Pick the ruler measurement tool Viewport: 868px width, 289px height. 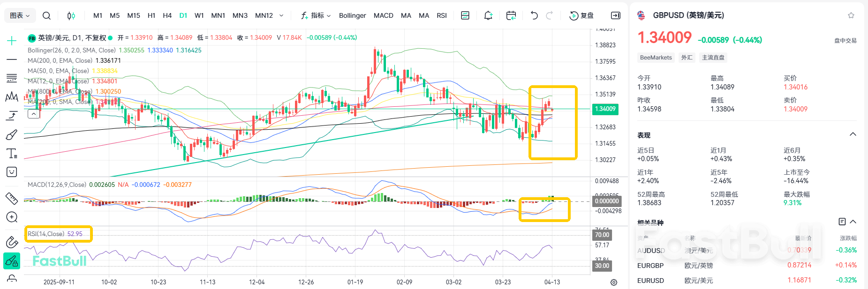click(12, 199)
